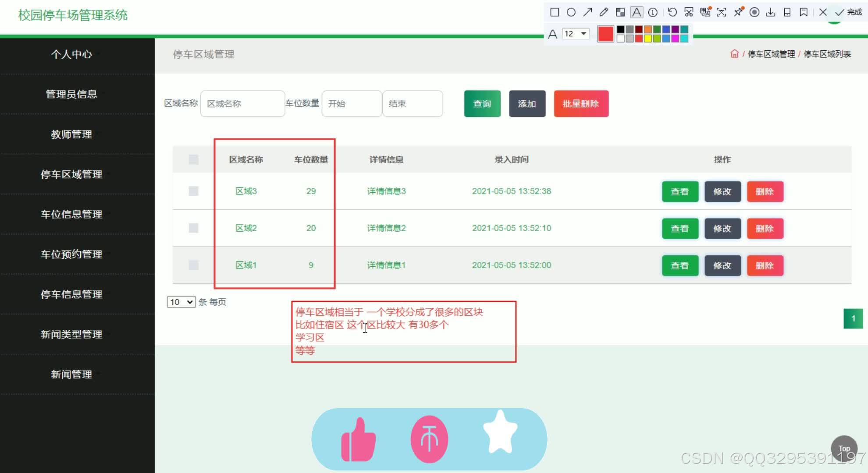Click 修改 for row 区域3

tap(722, 192)
